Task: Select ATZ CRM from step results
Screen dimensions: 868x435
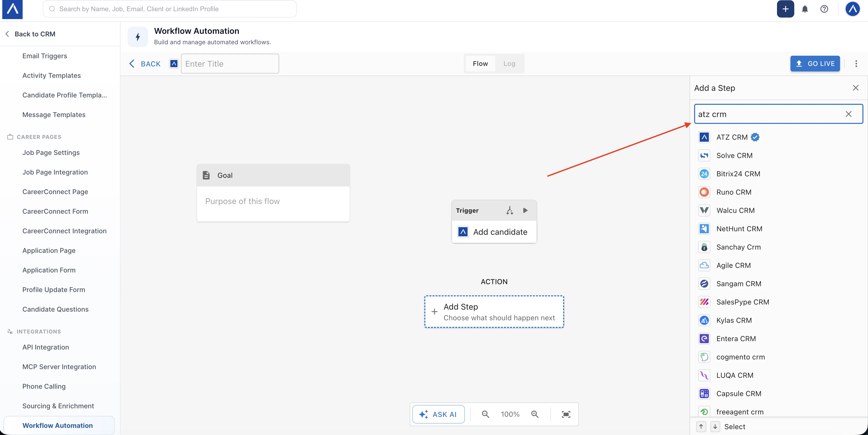Action: pos(779,137)
